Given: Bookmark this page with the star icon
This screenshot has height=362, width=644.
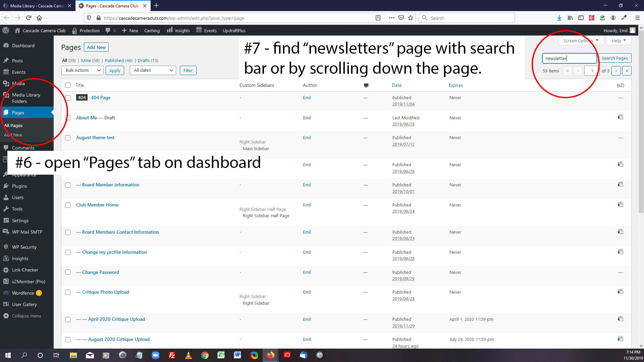Looking at the screenshot, I should pyautogui.click(x=411, y=18).
